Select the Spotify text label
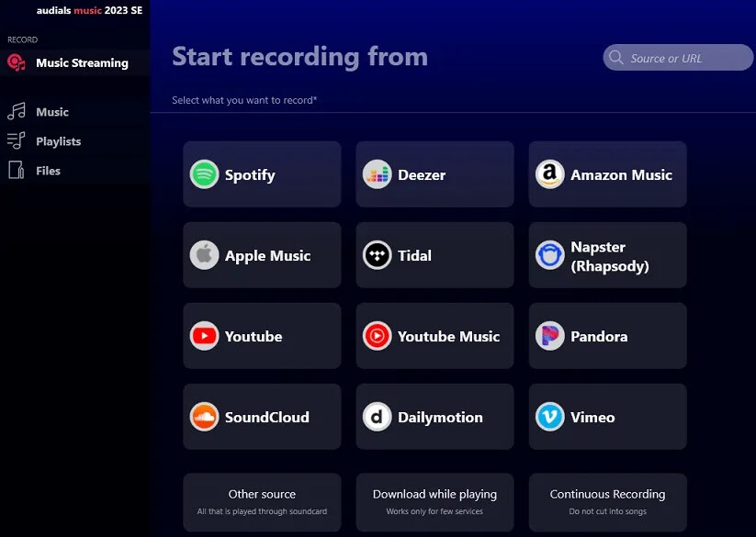 click(250, 175)
